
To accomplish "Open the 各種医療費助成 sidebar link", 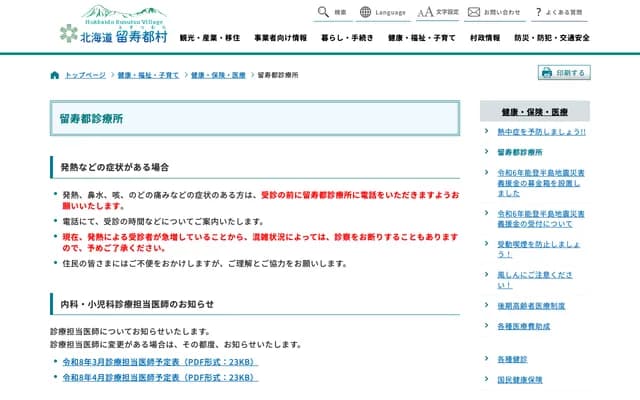I will (x=524, y=326).
